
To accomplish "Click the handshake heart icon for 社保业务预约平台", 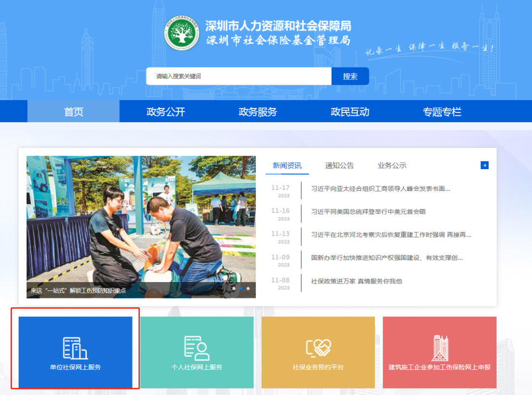I will [318, 348].
